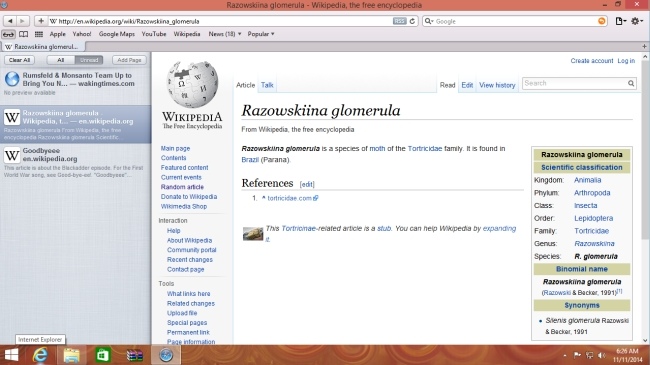The image size is (650, 365).
Task: Open the volume speaker icon in tray
Action: pos(602,355)
